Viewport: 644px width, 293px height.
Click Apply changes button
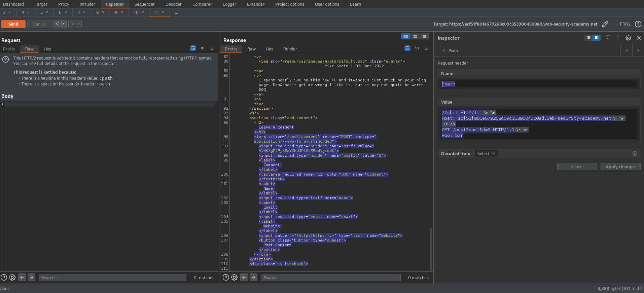coord(620,167)
